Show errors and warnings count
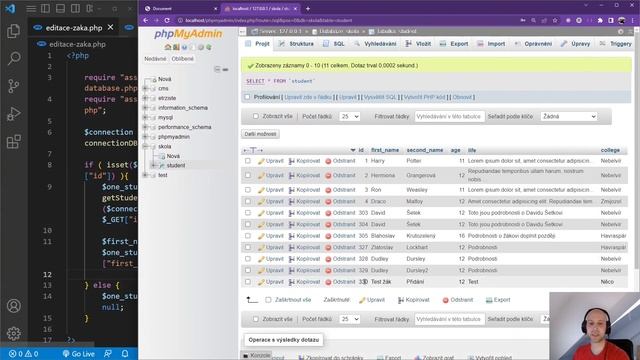 click(24, 354)
